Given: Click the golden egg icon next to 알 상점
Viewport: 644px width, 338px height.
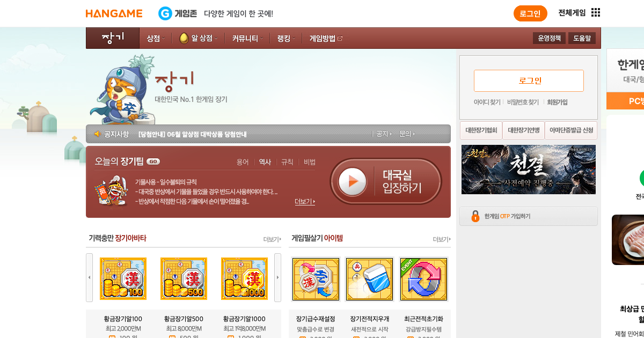Looking at the screenshot, I should (184, 38).
